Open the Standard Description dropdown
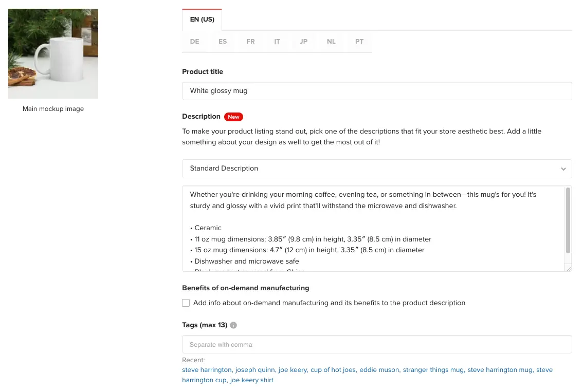Screen dimensions: 584x392 click(376, 169)
